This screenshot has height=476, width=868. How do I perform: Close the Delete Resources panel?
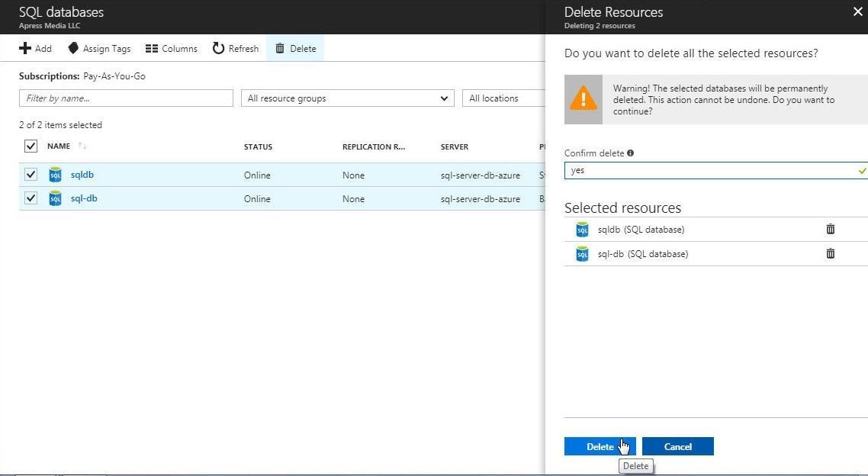857,11
